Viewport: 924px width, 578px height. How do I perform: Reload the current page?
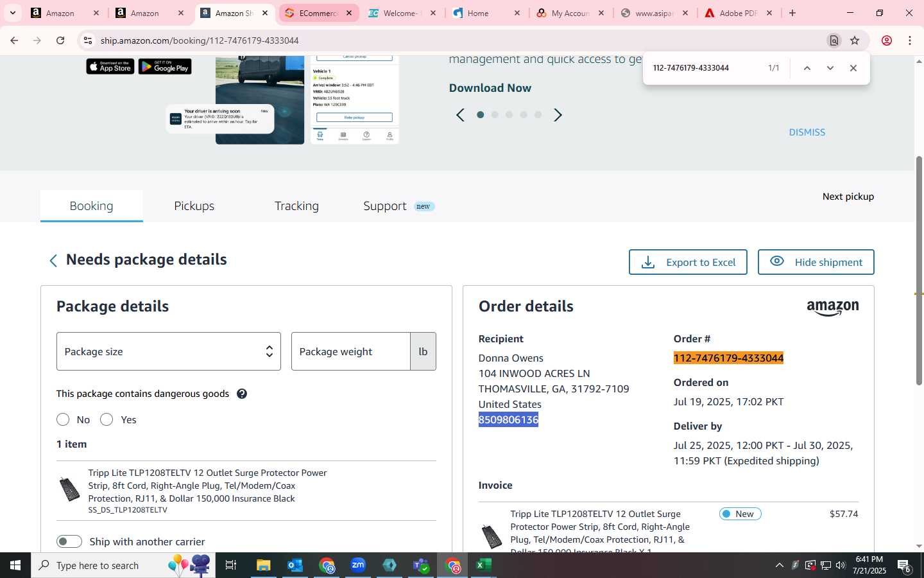tap(60, 40)
